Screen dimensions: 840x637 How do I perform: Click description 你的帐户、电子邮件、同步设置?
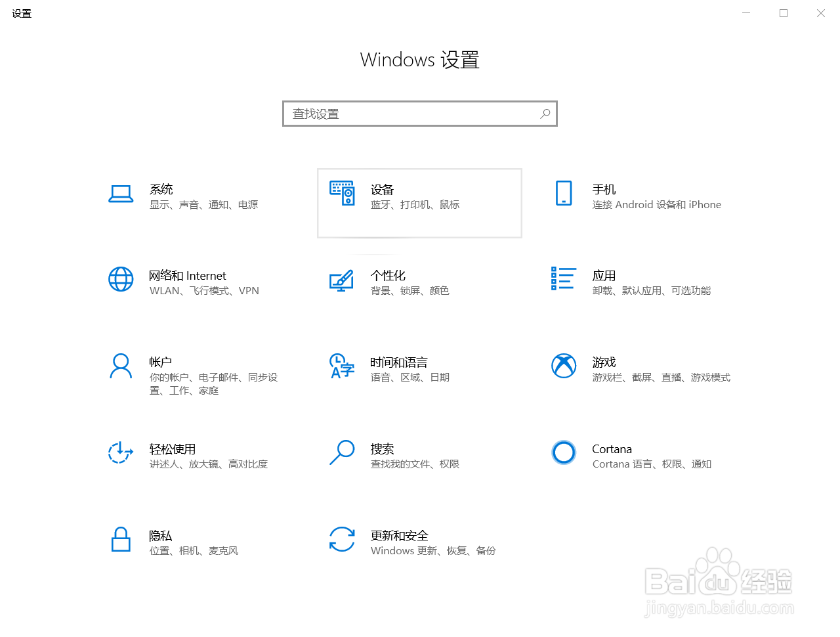click(x=213, y=384)
